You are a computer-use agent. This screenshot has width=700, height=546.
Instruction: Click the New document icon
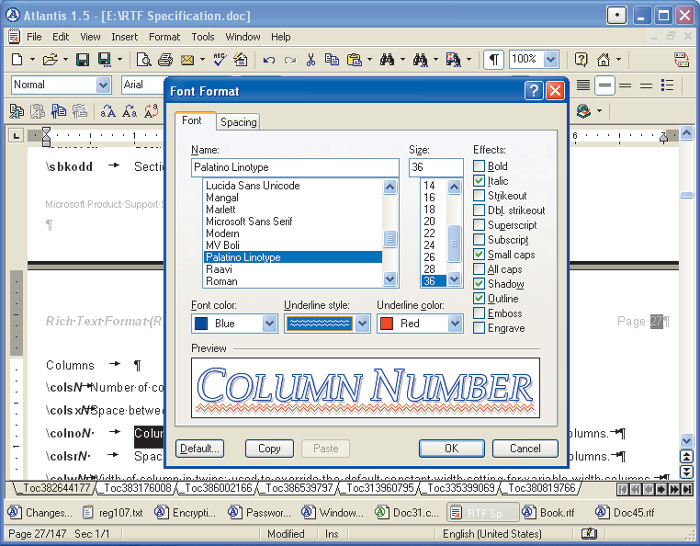click(17, 60)
